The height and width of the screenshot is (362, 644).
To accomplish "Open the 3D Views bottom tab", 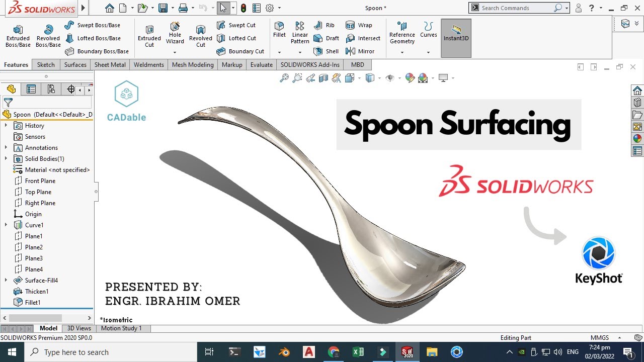I will click(79, 328).
